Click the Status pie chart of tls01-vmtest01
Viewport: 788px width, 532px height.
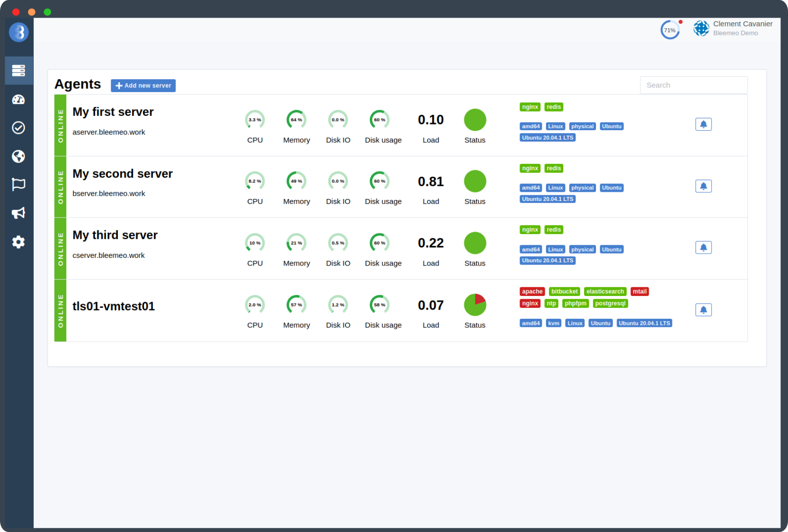(x=475, y=305)
